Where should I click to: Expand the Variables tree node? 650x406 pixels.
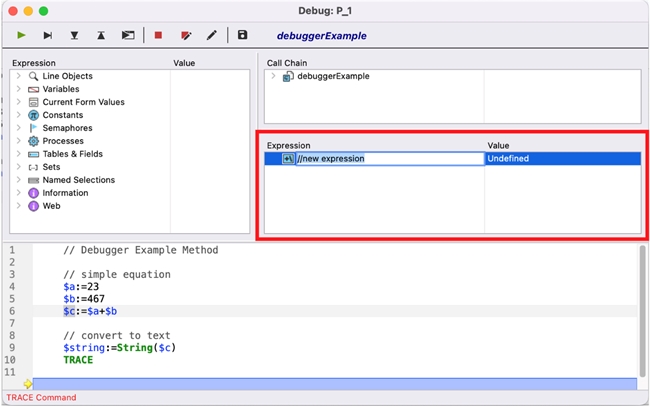point(18,89)
